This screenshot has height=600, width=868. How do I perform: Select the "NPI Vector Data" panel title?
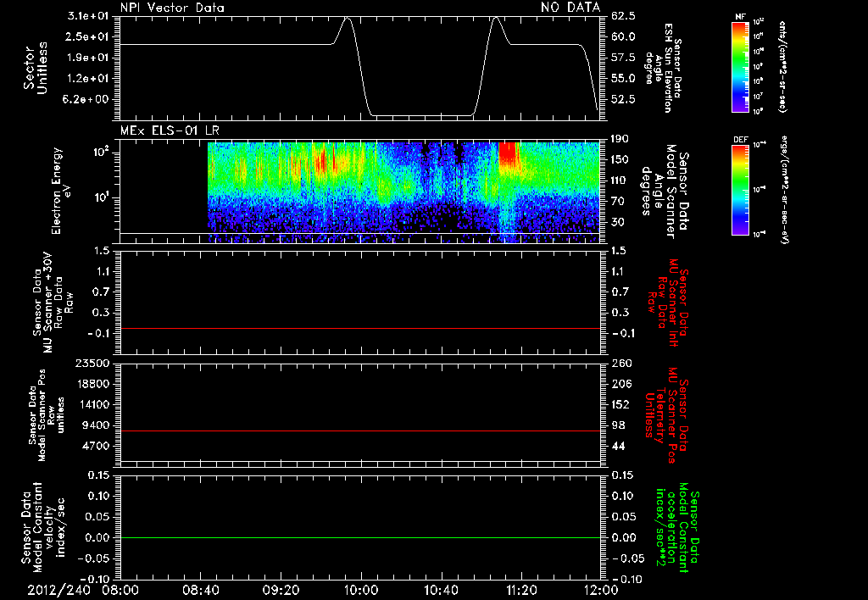(x=172, y=8)
